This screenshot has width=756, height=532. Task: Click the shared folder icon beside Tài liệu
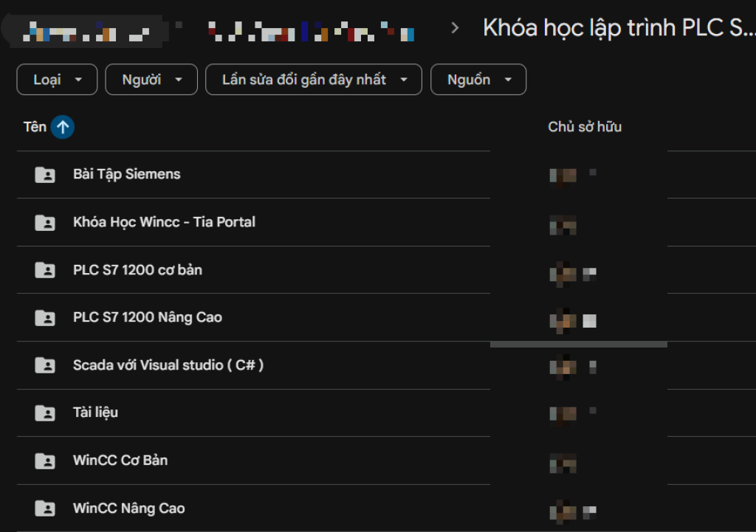tap(45, 413)
